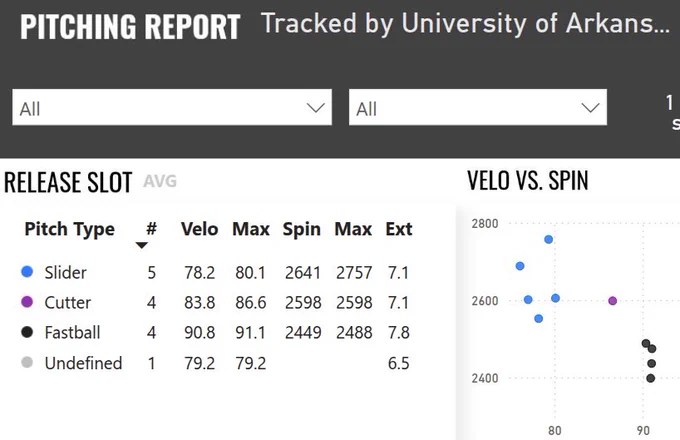The width and height of the screenshot is (680, 440).
Task: Click the highest blue slider point near 2757 spin
Action: [548, 239]
